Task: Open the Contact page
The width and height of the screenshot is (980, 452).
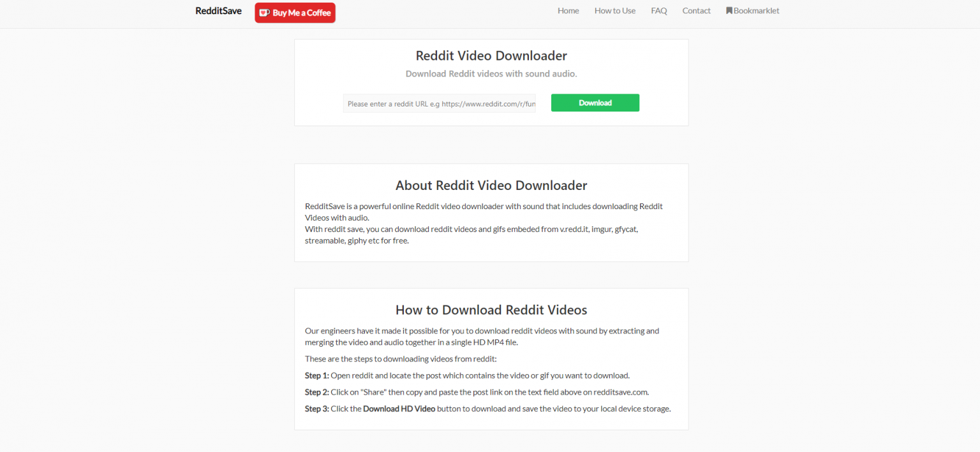Action: pyautogui.click(x=696, y=11)
